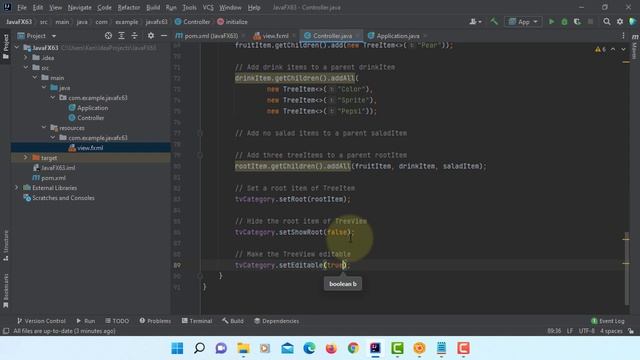This screenshot has height=360, width=640.
Task: Run the App configuration with the green play icon
Action: click(x=551, y=22)
